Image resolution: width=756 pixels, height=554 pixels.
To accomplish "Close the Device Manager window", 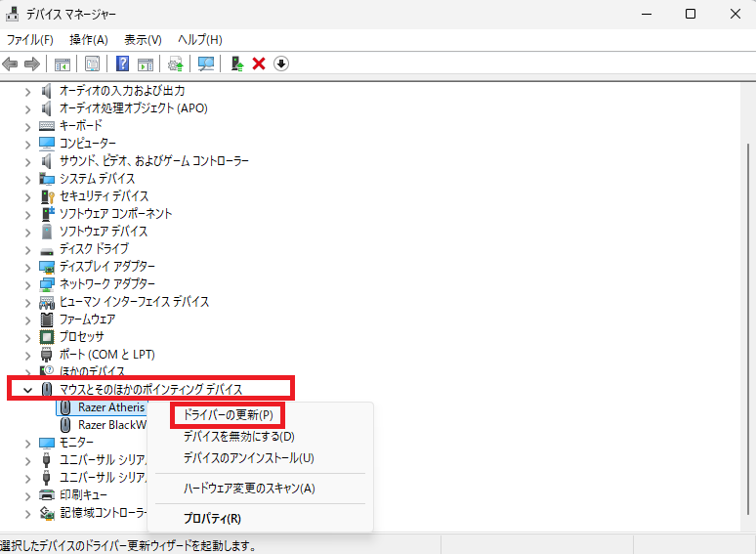I will (735, 14).
